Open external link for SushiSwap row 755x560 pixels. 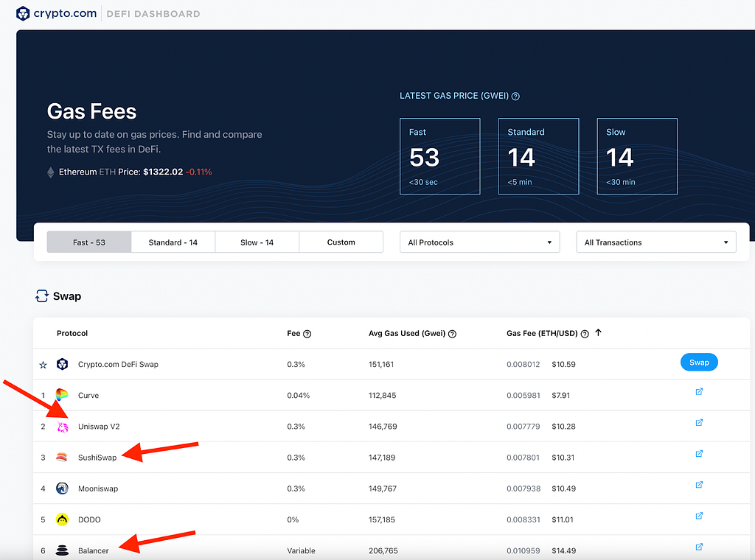point(699,454)
